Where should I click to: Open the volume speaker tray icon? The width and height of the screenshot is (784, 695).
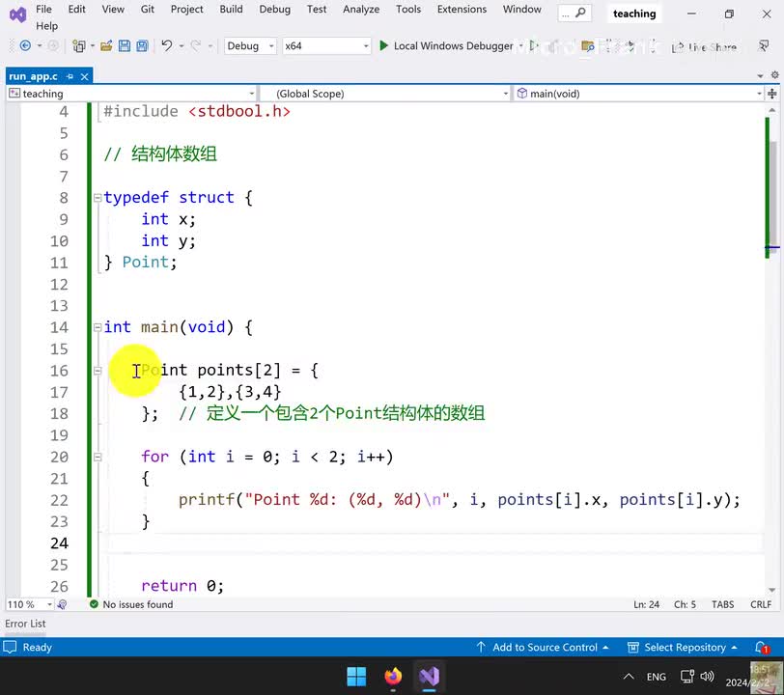(708, 677)
